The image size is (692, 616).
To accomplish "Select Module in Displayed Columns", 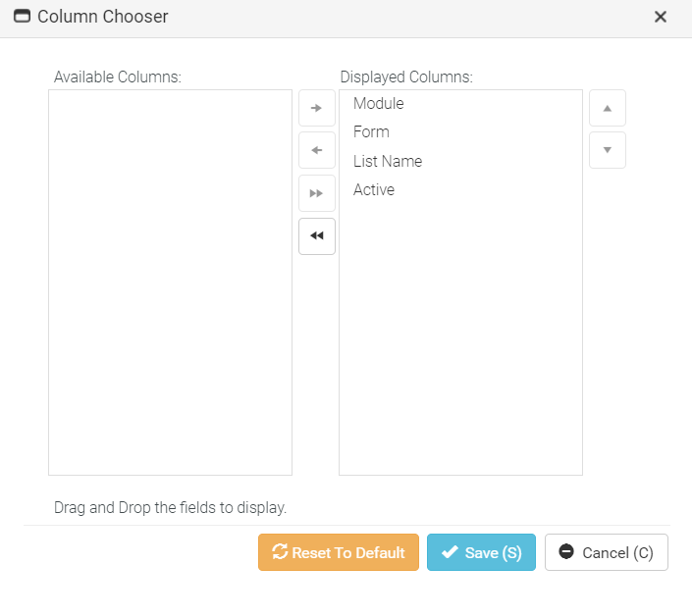I will click(378, 104).
